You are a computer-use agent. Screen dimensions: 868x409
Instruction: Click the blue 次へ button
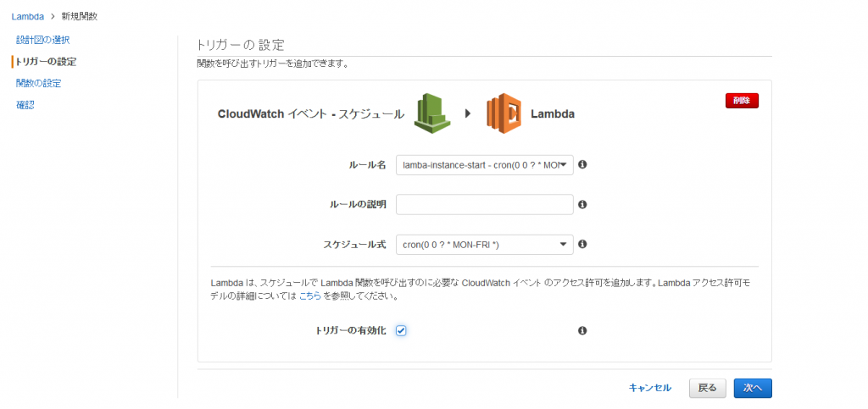click(752, 388)
